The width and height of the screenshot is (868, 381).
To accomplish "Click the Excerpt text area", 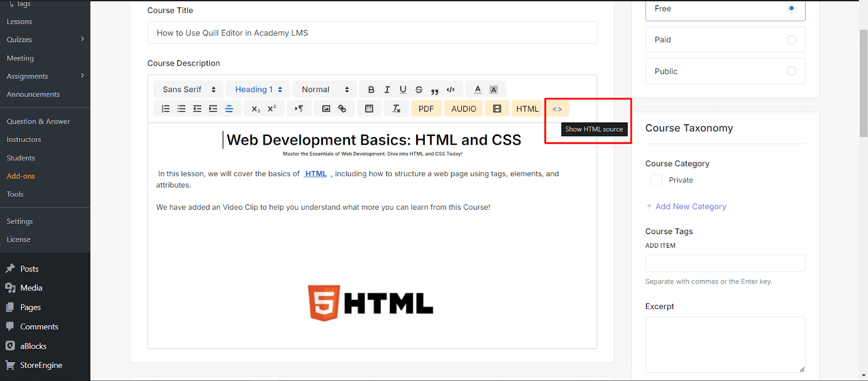I will [725, 345].
